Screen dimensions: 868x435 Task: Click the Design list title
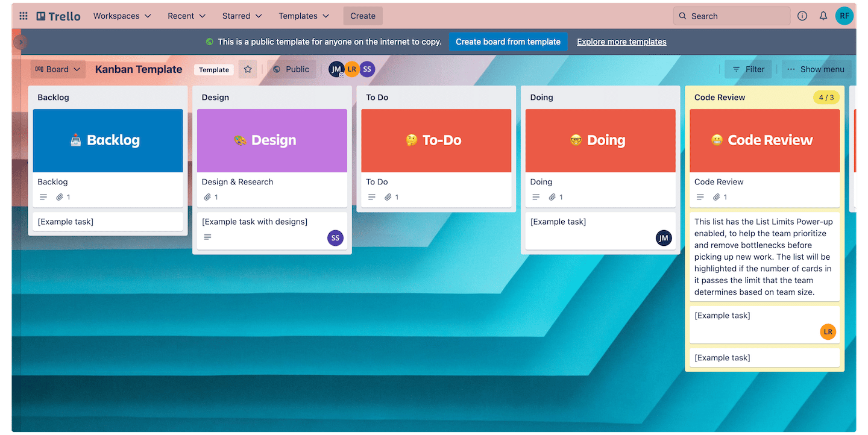[x=215, y=98]
